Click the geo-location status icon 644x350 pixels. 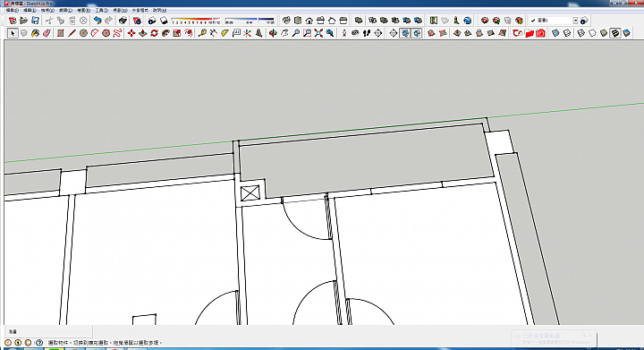pyautogui.click(x=8, y=342)
